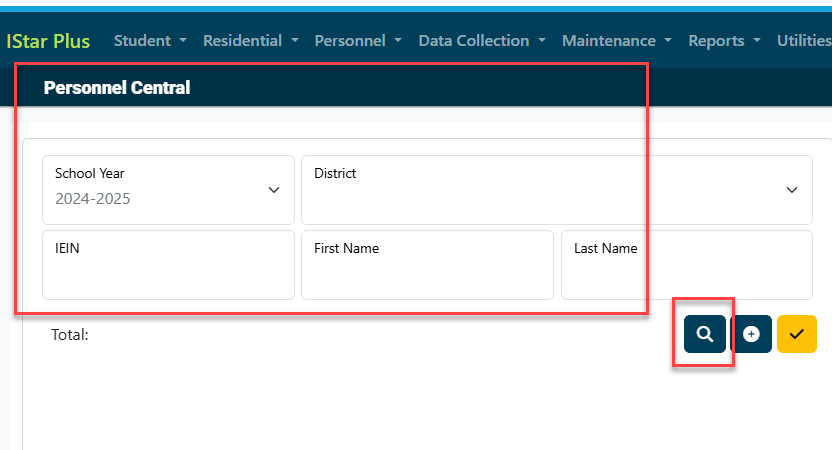Expand the District dropdown chevron

tap(792, 190)
